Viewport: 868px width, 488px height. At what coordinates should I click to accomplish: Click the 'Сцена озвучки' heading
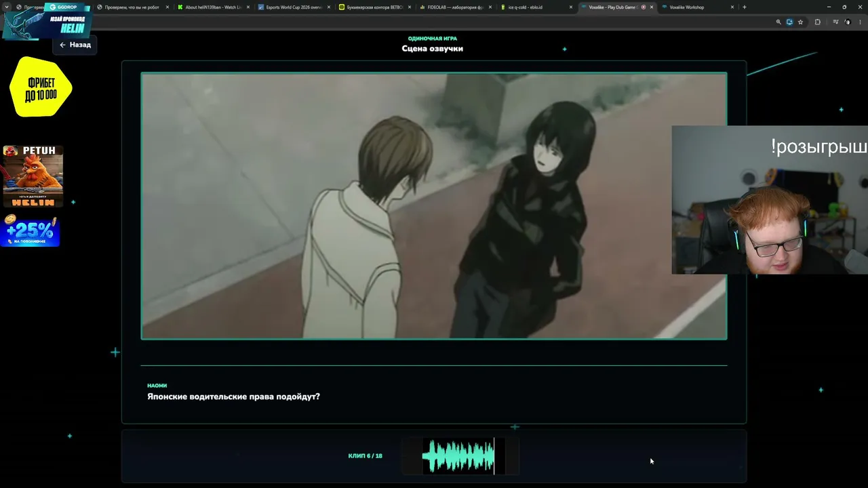coord(433,49)
